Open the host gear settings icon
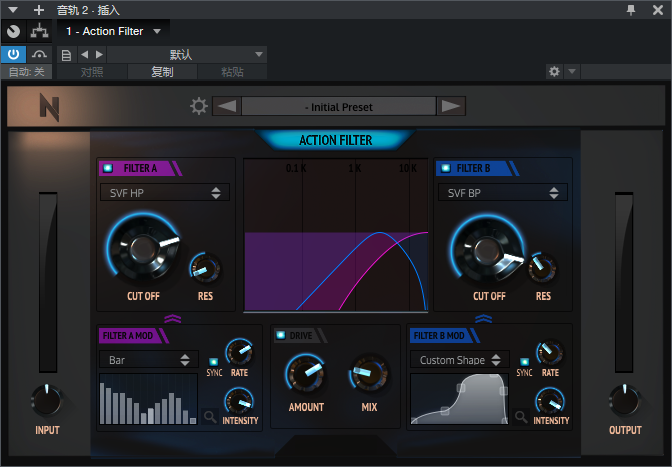The image size is (672, 467). tap(554, 71)
